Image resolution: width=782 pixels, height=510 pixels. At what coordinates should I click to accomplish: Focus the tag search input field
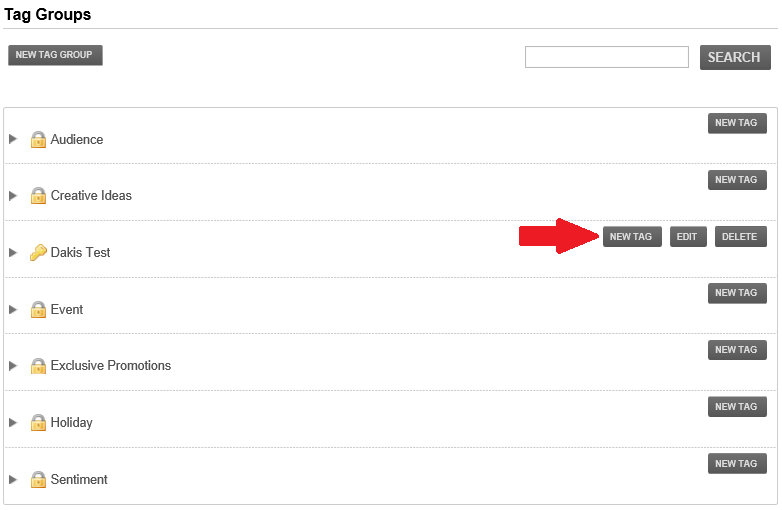tap(606, 57)
